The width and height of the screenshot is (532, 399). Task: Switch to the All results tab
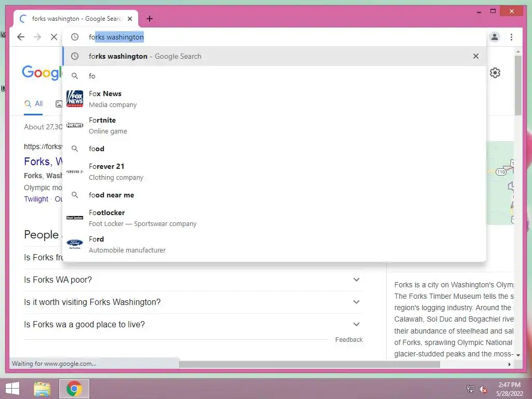33,104
